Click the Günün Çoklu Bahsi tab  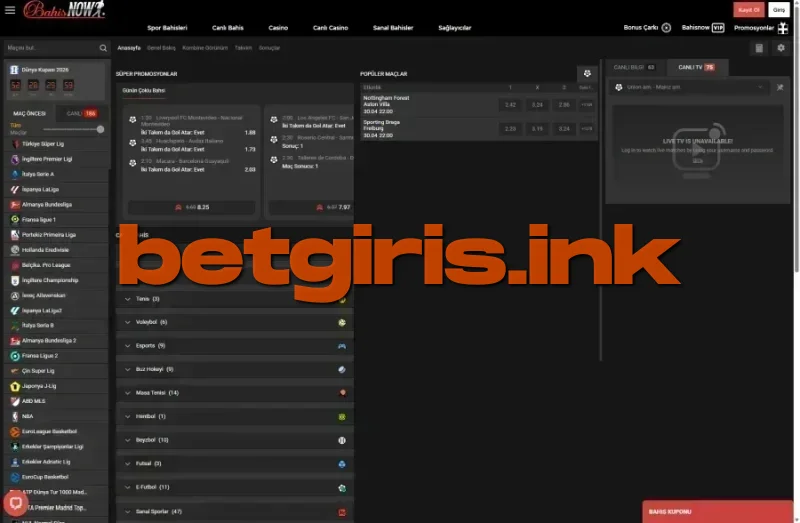click(143, 90)
